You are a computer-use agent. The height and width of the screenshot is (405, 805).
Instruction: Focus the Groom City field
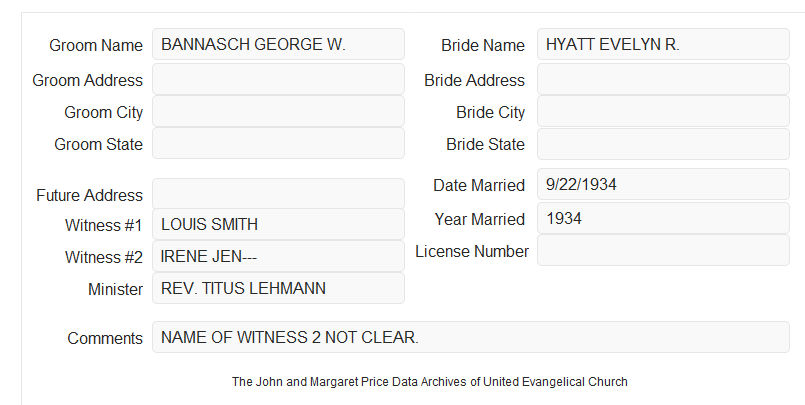[x=278, y=111]
